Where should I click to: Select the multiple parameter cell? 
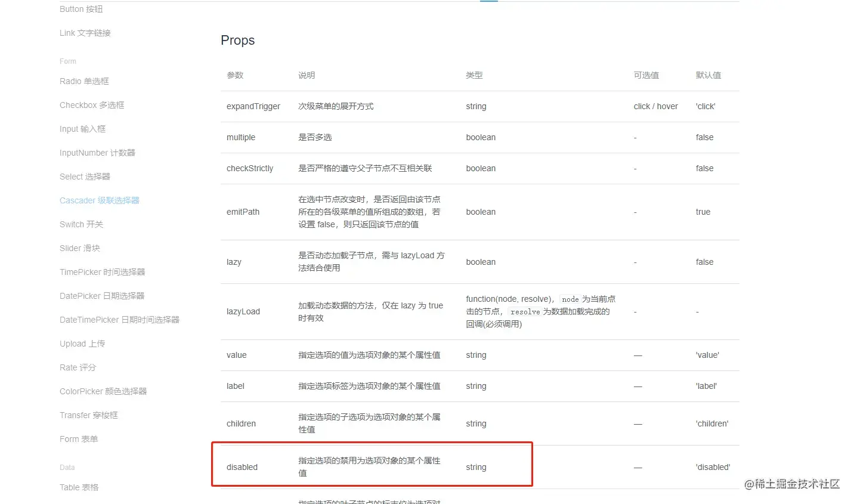pos(241,137)
